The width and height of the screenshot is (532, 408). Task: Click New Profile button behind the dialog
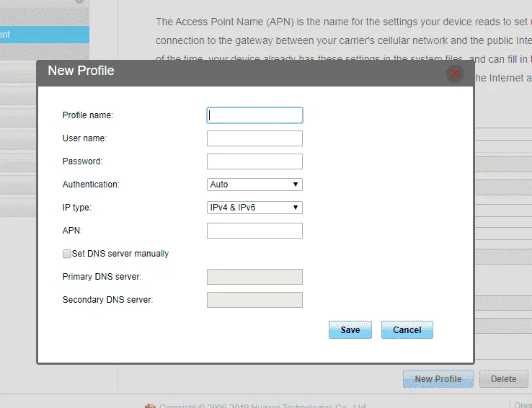(x=438, y=379)
